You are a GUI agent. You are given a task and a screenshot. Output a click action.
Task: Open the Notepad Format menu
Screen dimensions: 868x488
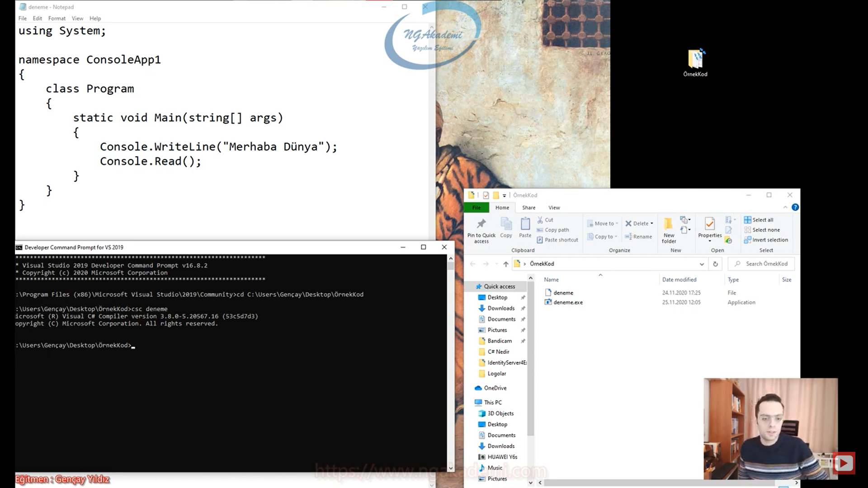click(x=57, y=18)
